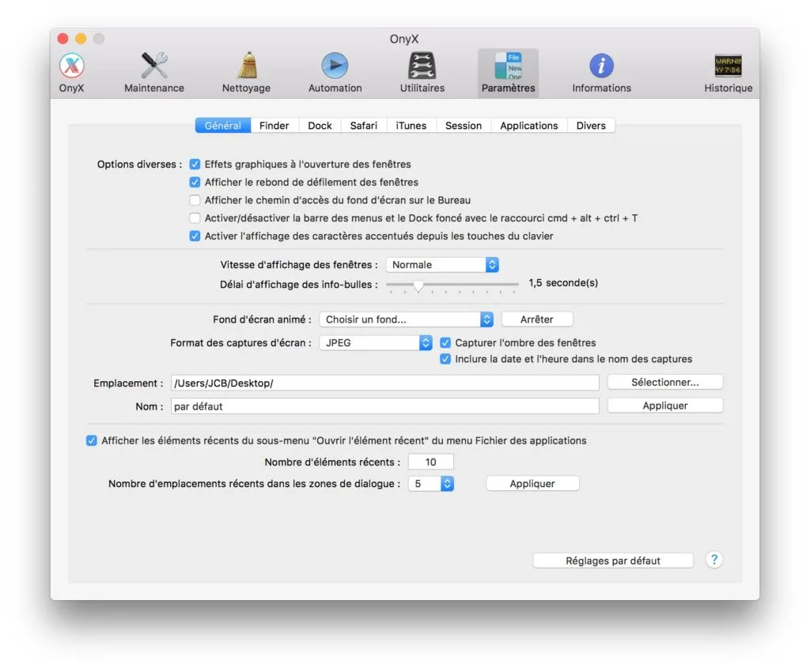Click the Informations info icon

(x=601, y=71)
